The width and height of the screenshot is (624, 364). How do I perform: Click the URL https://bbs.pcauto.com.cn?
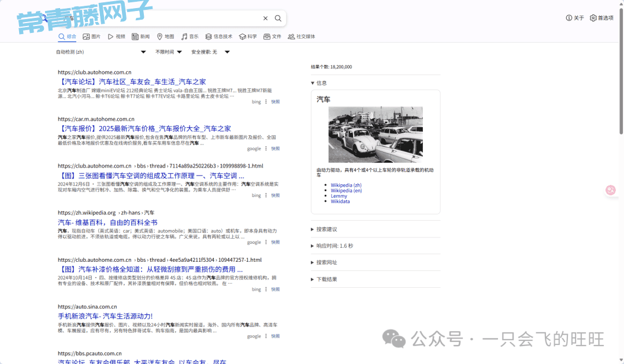[90, 354]
